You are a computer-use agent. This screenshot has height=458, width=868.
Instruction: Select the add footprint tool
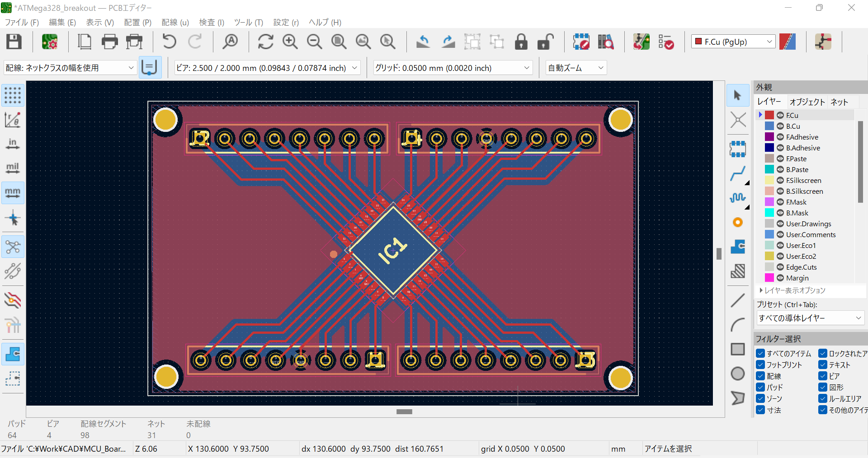(x=738, y=149)
